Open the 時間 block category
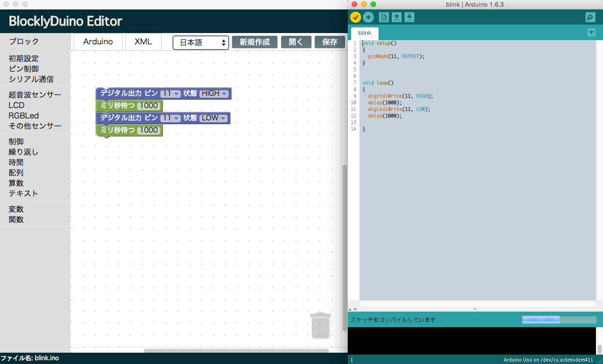The height and width of the screenshot is (364, 603). (x=16, y=162)
